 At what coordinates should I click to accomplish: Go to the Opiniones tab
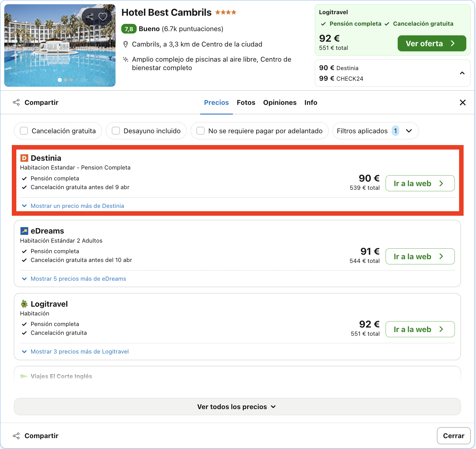(280, 103)
